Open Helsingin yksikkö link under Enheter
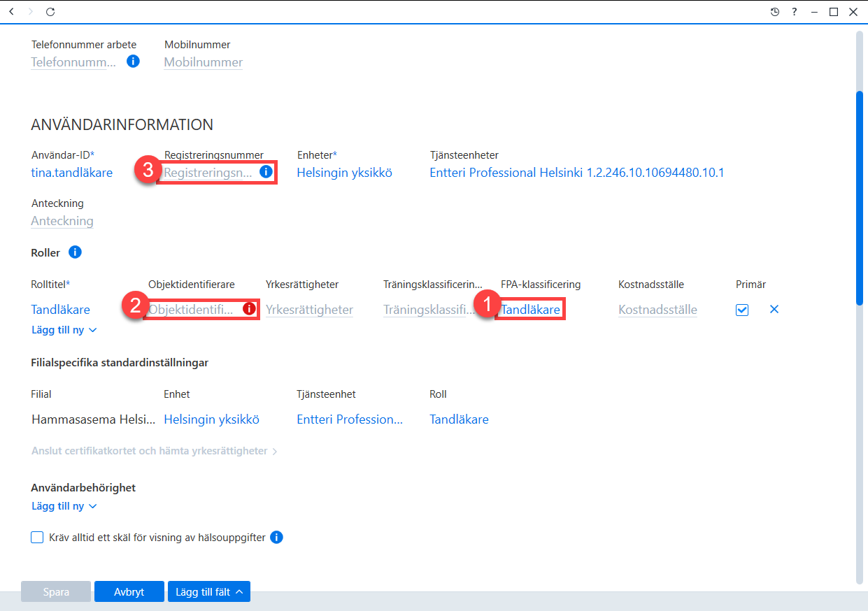 [344, 172]
